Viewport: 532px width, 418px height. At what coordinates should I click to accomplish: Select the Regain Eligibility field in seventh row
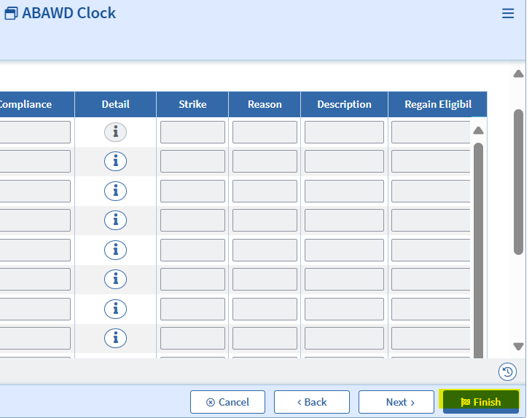(431, 309)
